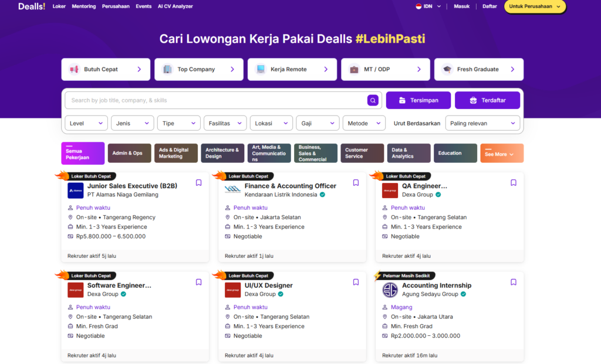Click the Dealls! logo
The width and height of the screenshot is (601, 364).
coord(32,6)
